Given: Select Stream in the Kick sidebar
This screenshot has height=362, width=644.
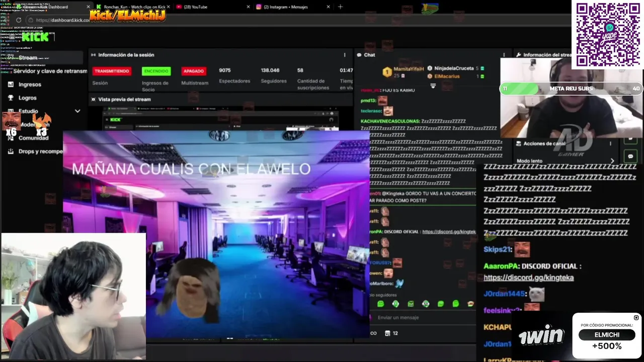Looking at the screenshot, I should pyautogui.click(x=42, y=57).
